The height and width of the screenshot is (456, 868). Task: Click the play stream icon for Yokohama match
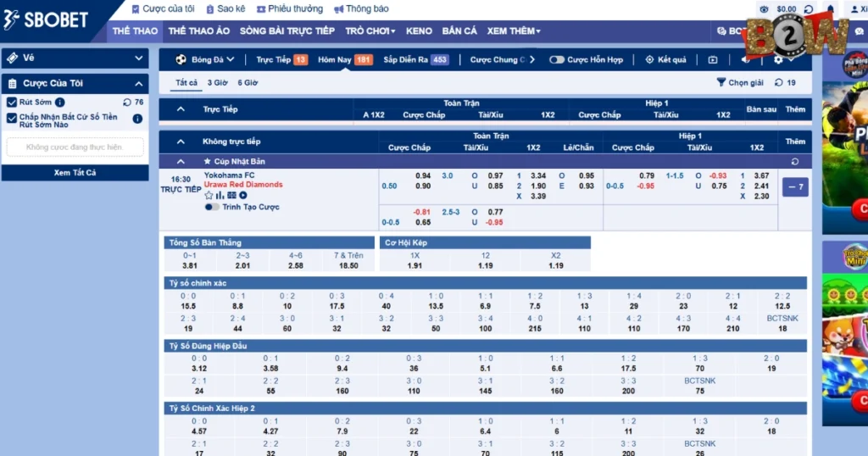tap(243, 195)
